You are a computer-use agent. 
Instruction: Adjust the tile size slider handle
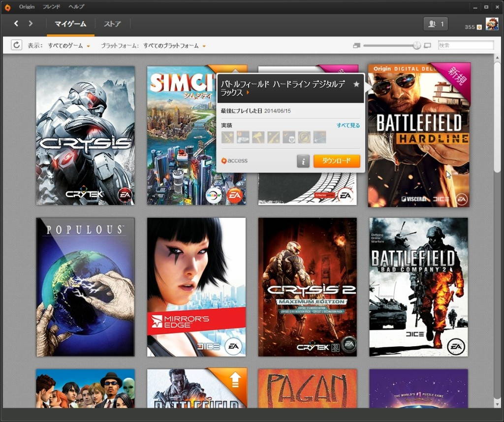(416, 45)
